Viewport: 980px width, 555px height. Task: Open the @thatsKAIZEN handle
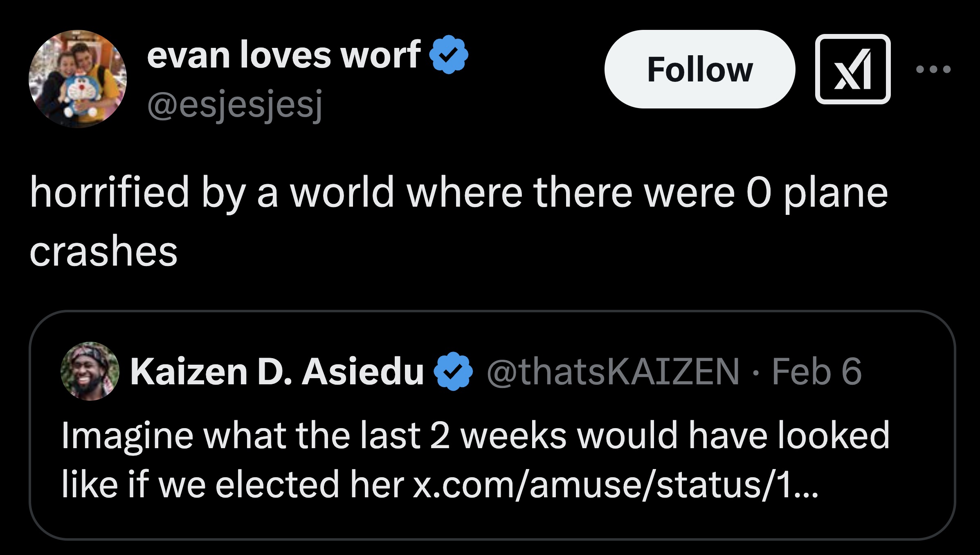coord(613,372)
